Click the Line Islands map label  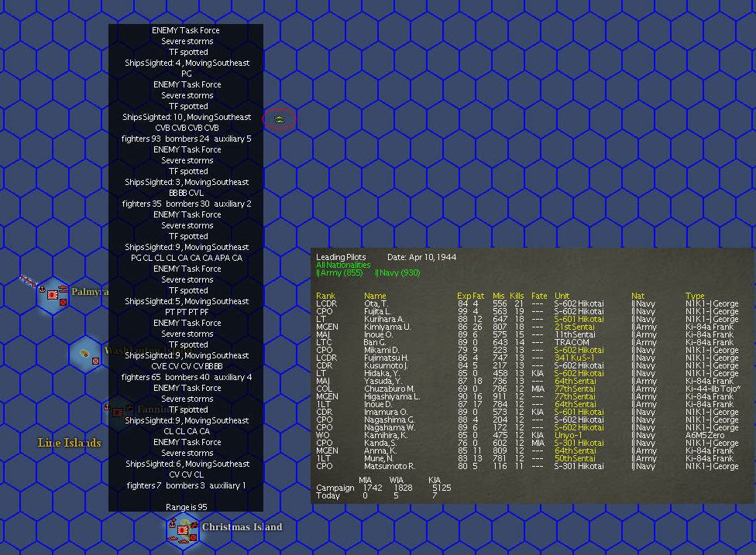click(70, 443)
